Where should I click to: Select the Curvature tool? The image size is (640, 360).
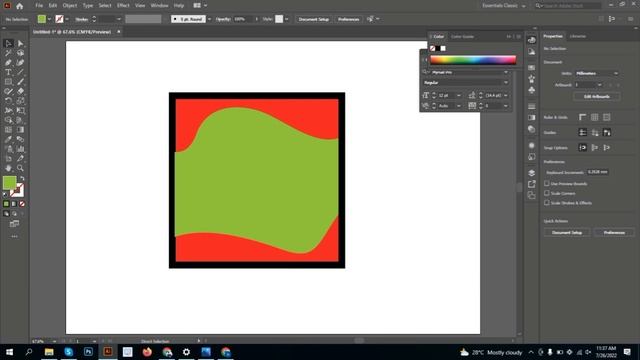click(x=20, y=63)
